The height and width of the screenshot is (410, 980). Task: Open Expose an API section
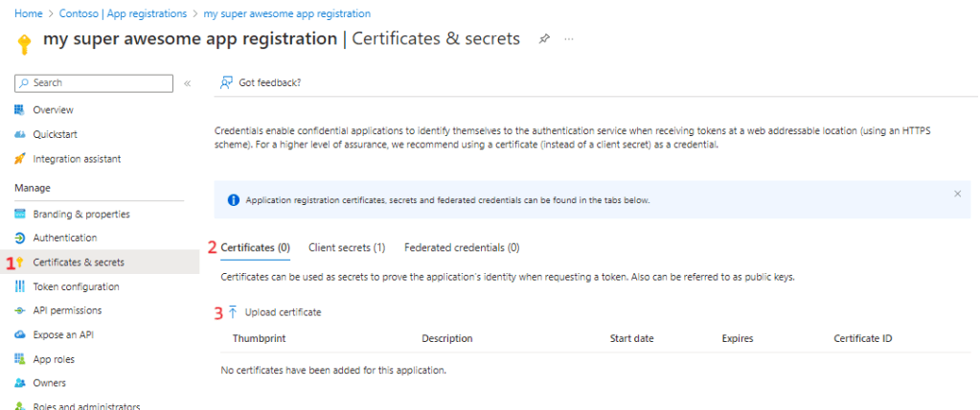click(x=63, y=335)
